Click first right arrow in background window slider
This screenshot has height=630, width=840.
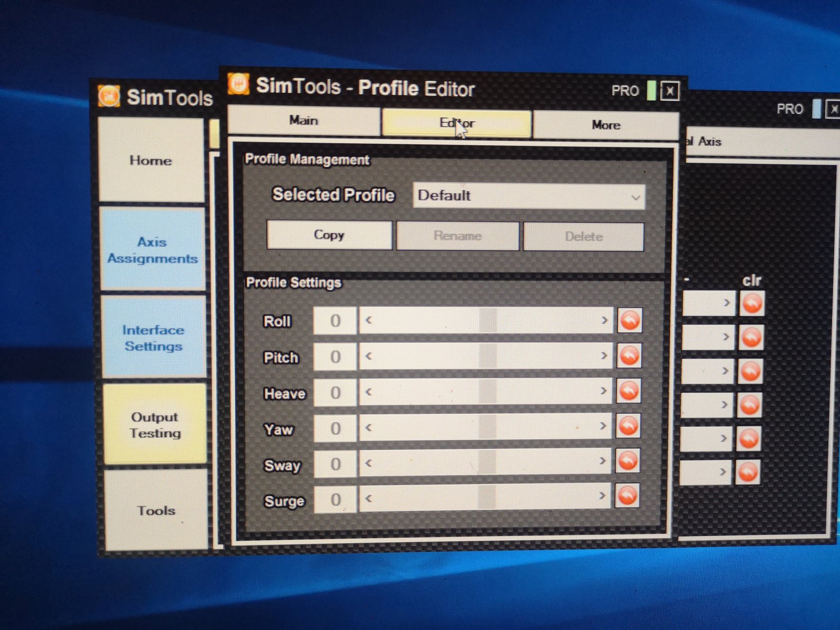pyautogui.click(x=727, y=303)
